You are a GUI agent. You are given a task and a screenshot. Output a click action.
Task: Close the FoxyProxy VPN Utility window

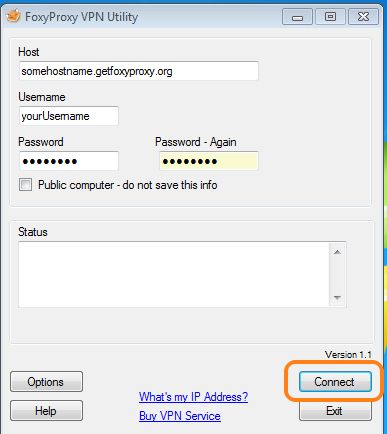pyautogui.click(x=363, y=17)
